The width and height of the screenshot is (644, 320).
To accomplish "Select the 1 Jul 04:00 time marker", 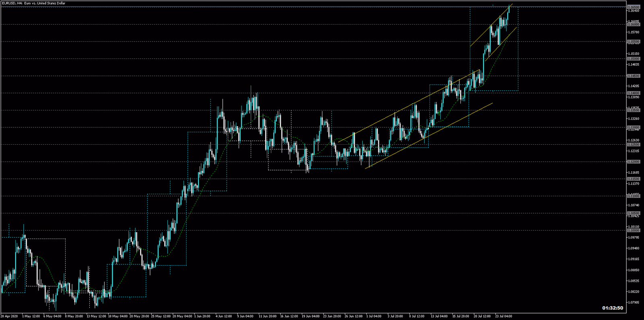I will [374, 316].
